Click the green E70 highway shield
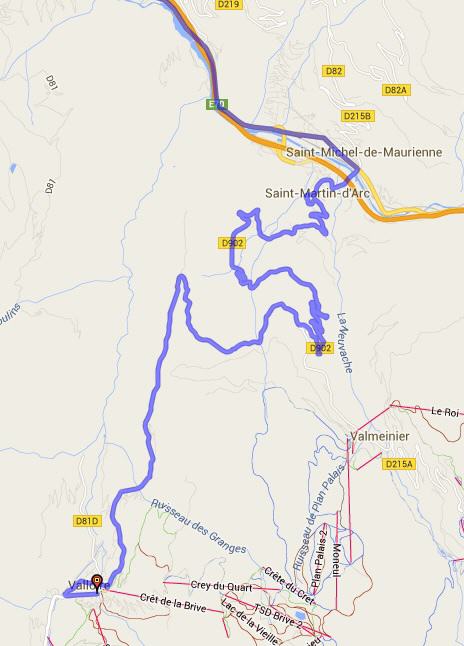The height and width of the screenshot is (646, 464). [x=216, y=104]
